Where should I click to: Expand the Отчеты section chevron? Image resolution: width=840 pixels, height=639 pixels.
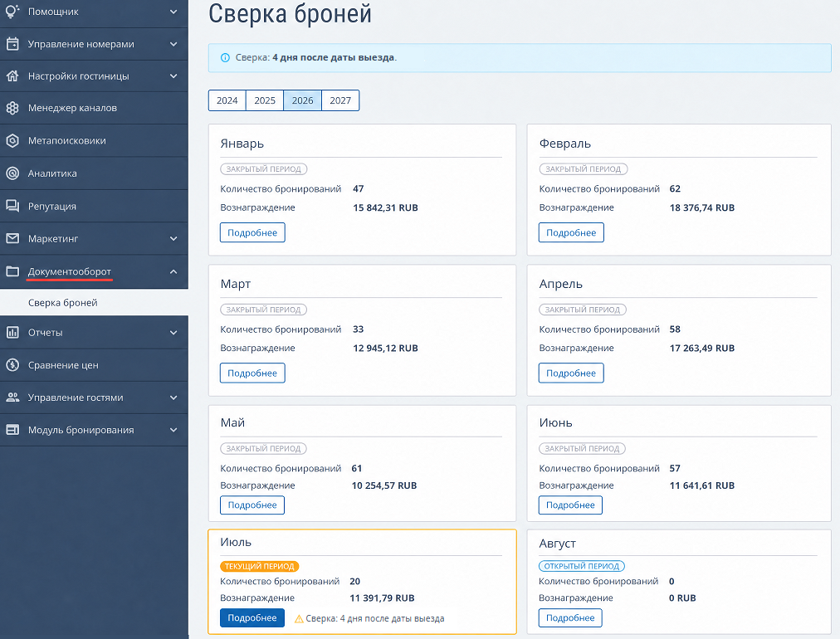173,332
